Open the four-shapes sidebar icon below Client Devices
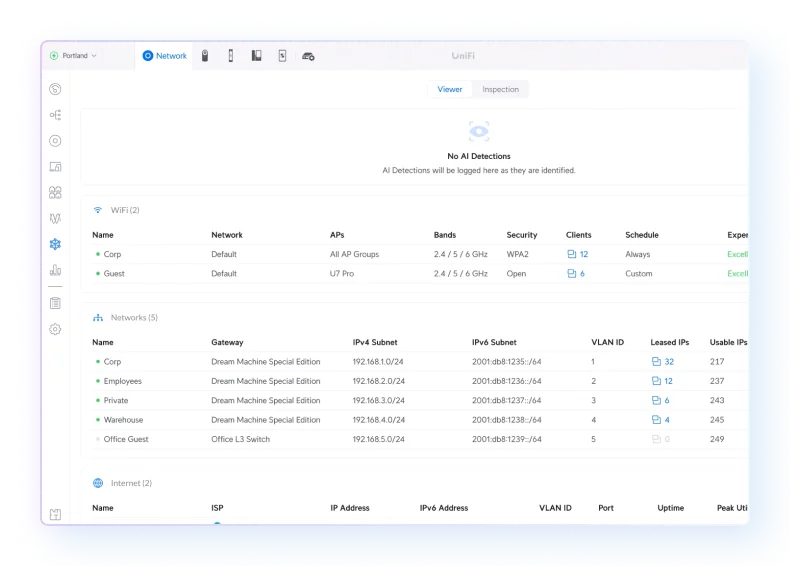Viewport: 790px width, 566px height. click(x=55, y=192)
